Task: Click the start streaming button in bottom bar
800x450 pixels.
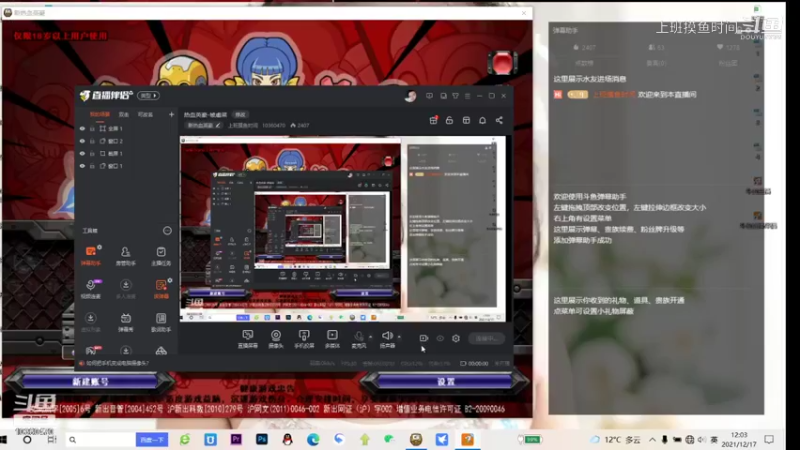Action: click(487, 338)
